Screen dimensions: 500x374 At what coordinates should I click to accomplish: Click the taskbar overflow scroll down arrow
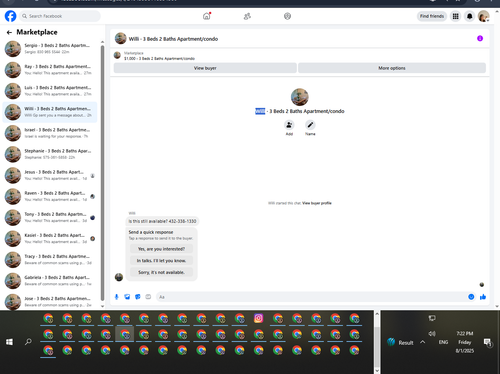[x=377, y=370]
